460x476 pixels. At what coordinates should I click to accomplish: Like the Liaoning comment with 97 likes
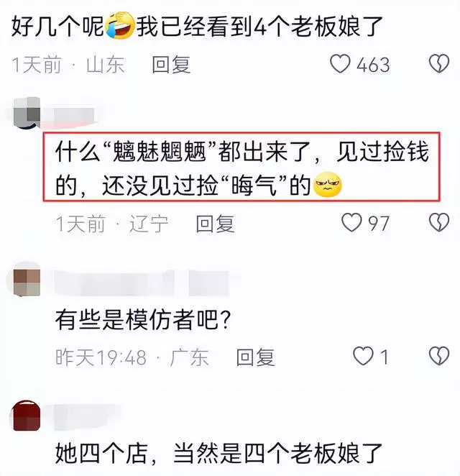[351, 222]
